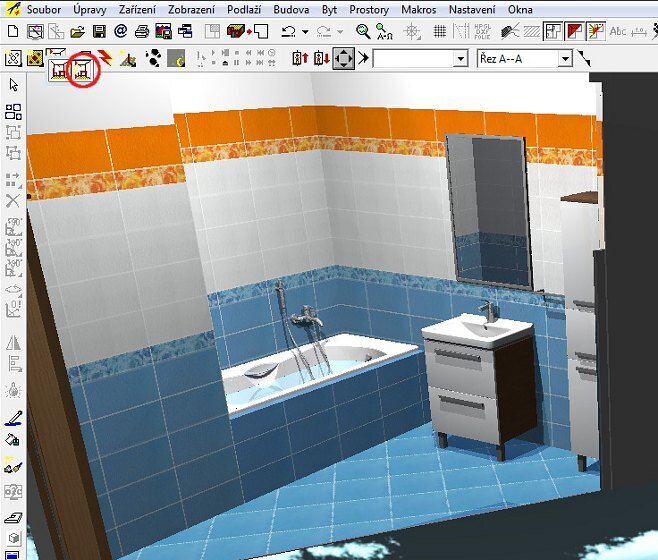Click the blue-grey stacked windows icon
658x560 pixels.
click(185, 31)
